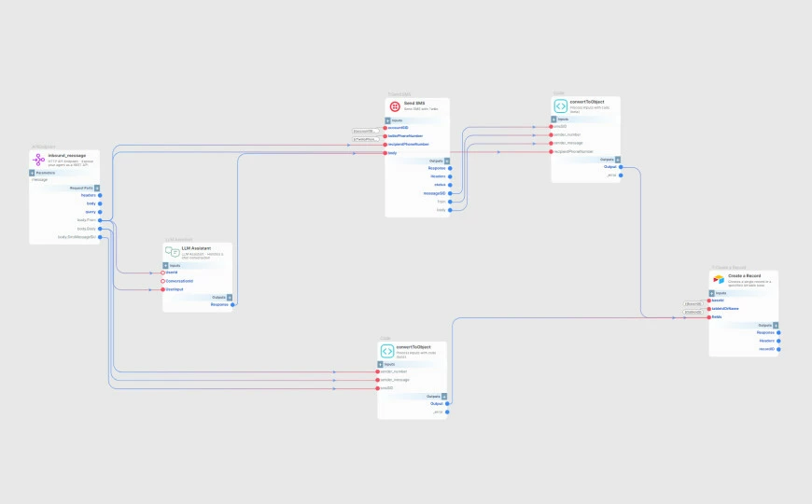The width and height of the screenshot is (812, 504).
Task: Click the Response output port of LLM Assistant
Action: pyautogui.click(x=232, y=304)
